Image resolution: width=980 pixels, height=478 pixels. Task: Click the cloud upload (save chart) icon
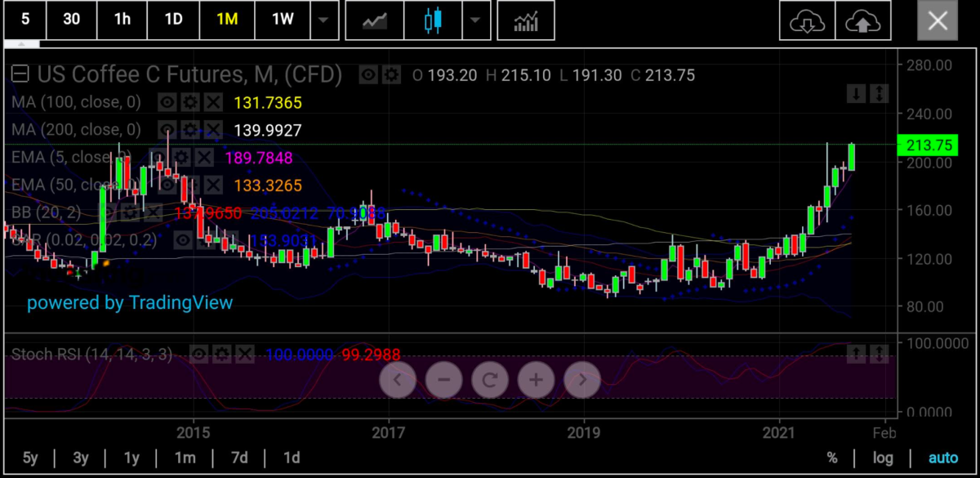(x=862, y=20)
